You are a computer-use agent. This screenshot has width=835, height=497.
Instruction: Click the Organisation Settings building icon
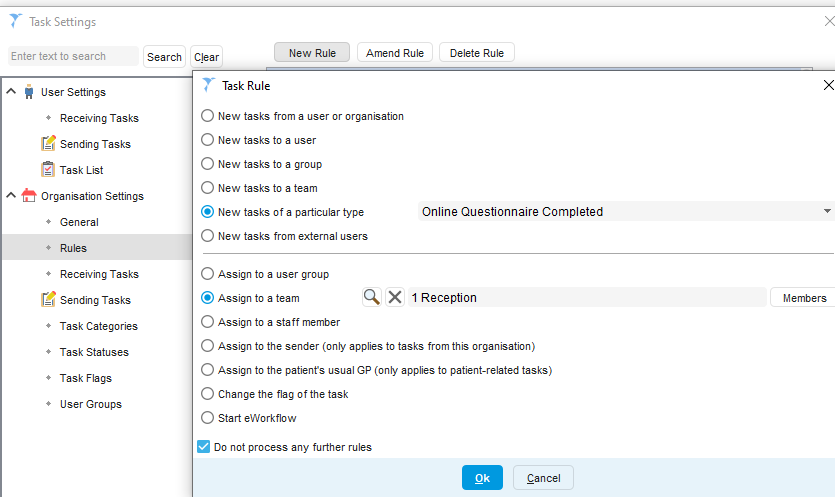click(x=29, y=196)
